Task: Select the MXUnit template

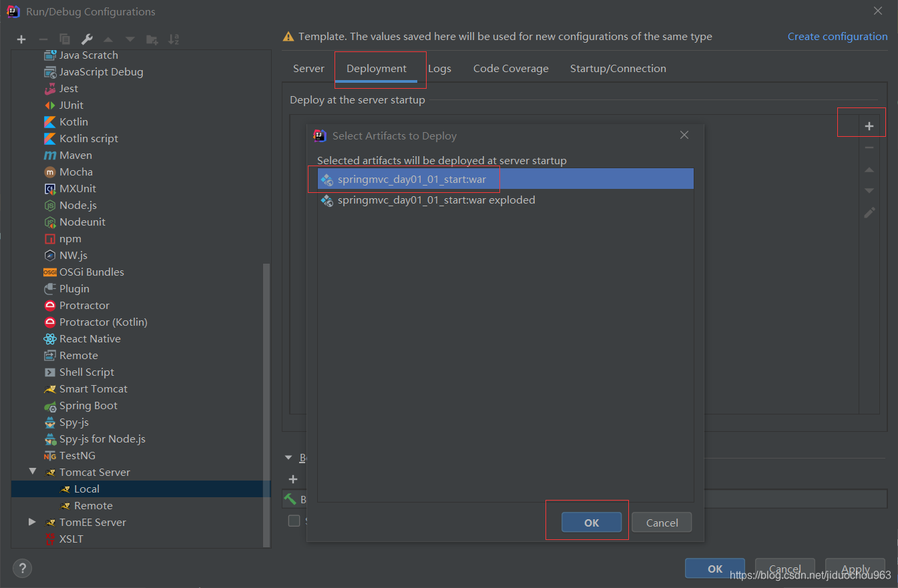Action: 70,189
